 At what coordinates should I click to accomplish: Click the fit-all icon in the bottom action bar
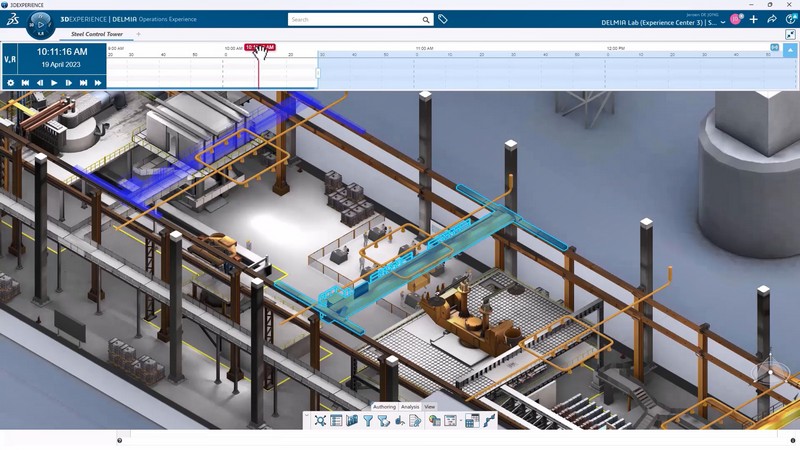[x=320, y=421]
